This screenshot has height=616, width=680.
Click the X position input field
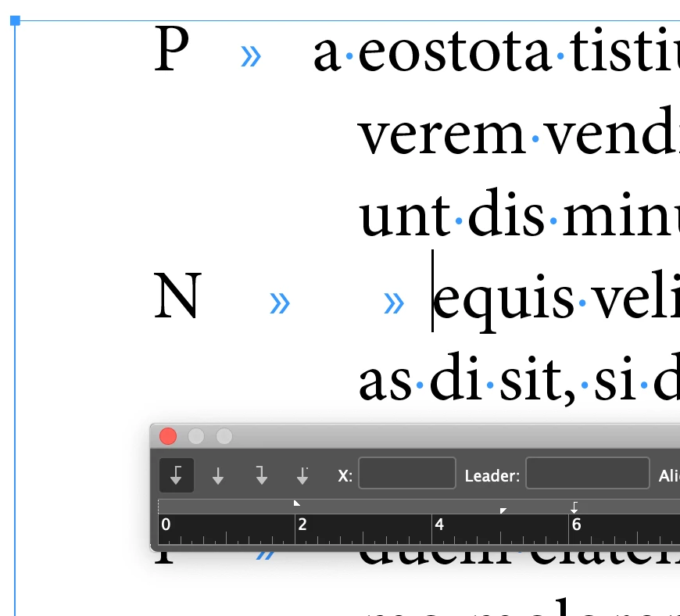406,473
